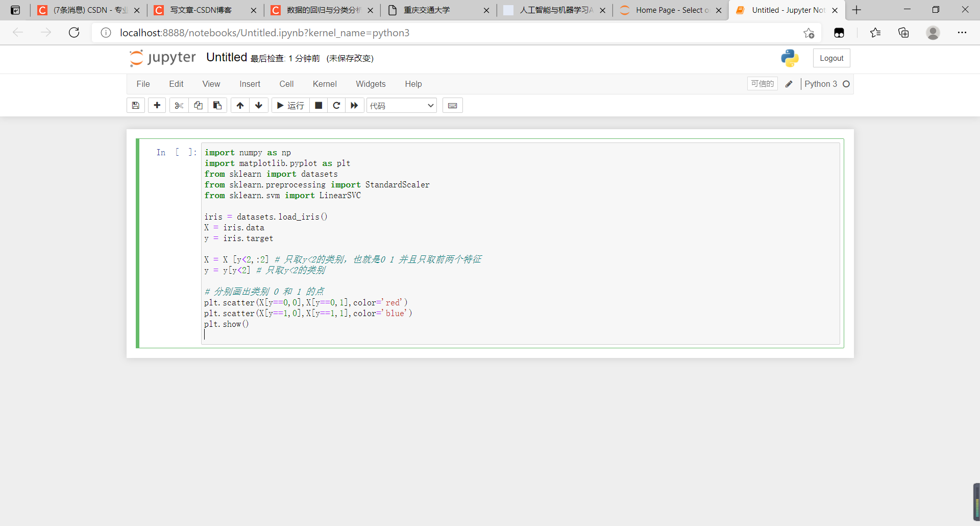Close the 写文章-CSDN博客 tab
The height and width of the screenshot is (526, 980).
[254, 10]
